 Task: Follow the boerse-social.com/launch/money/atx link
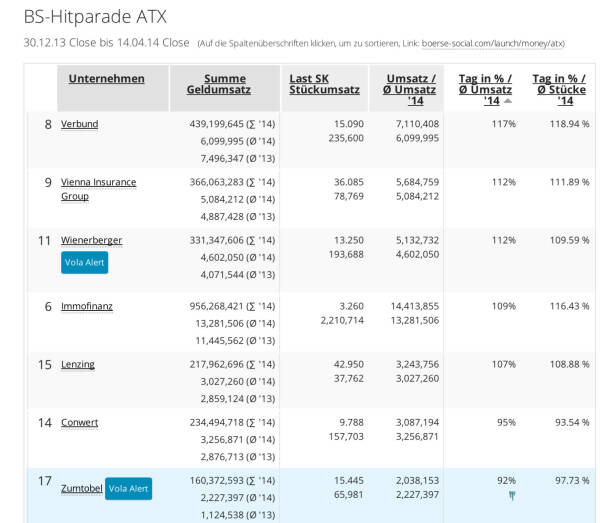[492, 44]
